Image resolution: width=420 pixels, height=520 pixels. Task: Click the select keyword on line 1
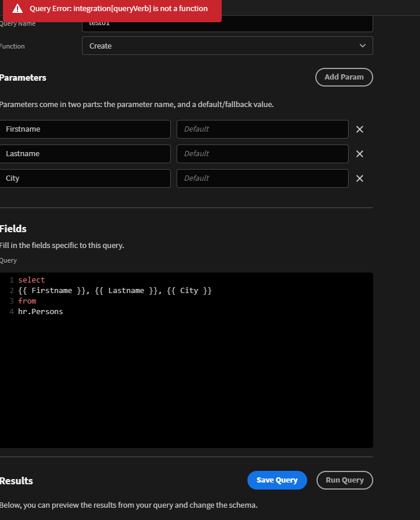pyautogui.click(x=32, y=280)
